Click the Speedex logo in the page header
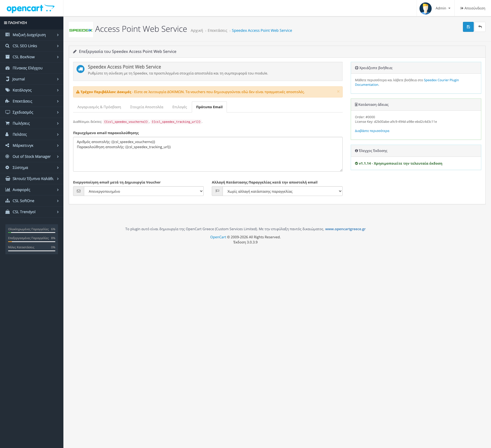Viewport: 491px width, 448px height. click(x=81, y=30)
